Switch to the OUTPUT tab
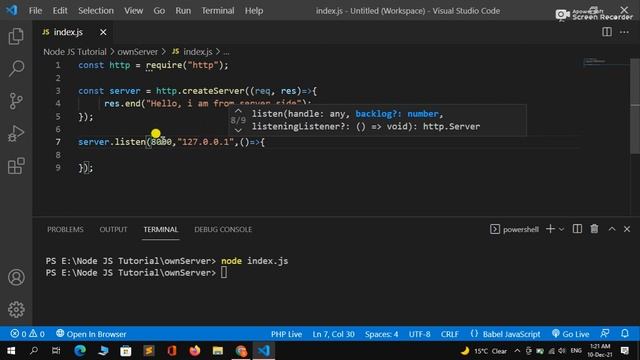 point(113,229)
